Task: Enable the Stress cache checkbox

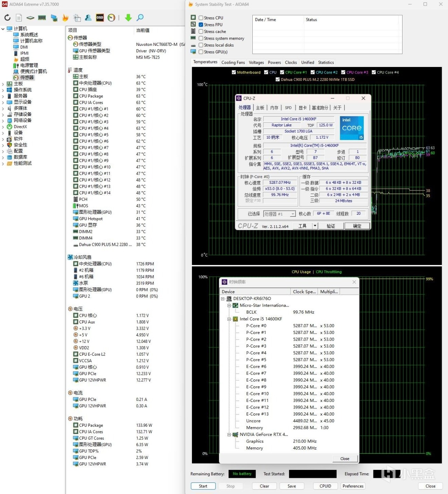Action: point(201,32)
